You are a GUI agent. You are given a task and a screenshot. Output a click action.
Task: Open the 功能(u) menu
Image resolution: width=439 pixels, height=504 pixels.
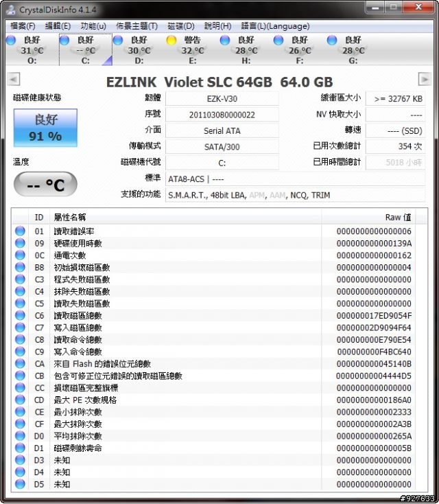[93, 26]
